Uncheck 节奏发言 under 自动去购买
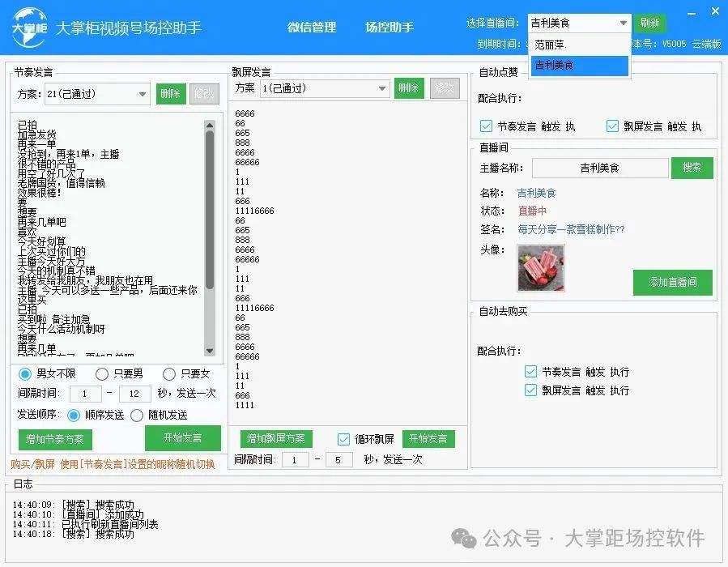The height and width of the screenshot is (567, 728). click(530, 372)
